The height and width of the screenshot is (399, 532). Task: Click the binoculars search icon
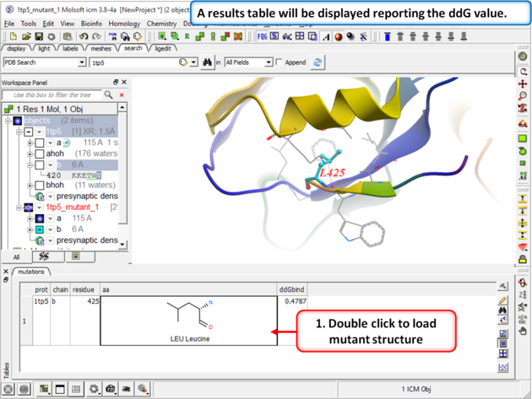pos(207,62)
